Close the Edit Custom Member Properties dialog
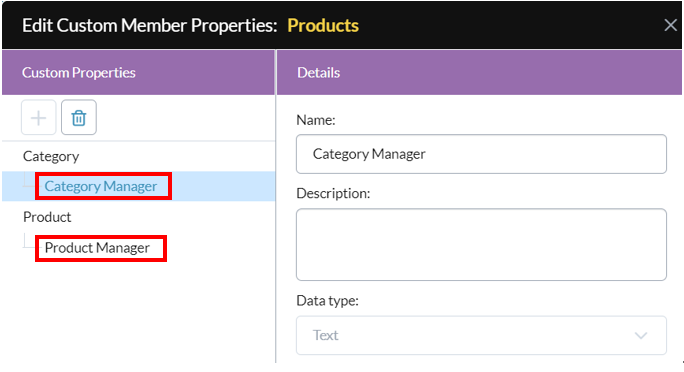The height and width of the screenshot is (372, 684). [x=670, y=25]
